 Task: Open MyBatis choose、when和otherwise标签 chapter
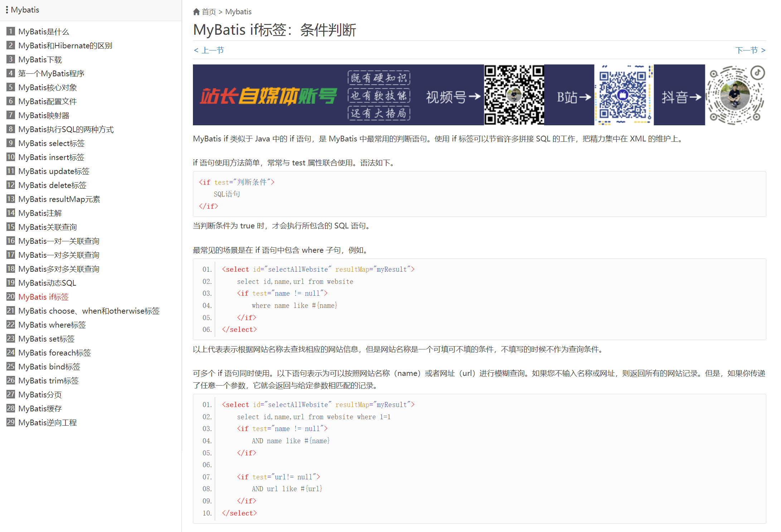(x=89, y=311)
